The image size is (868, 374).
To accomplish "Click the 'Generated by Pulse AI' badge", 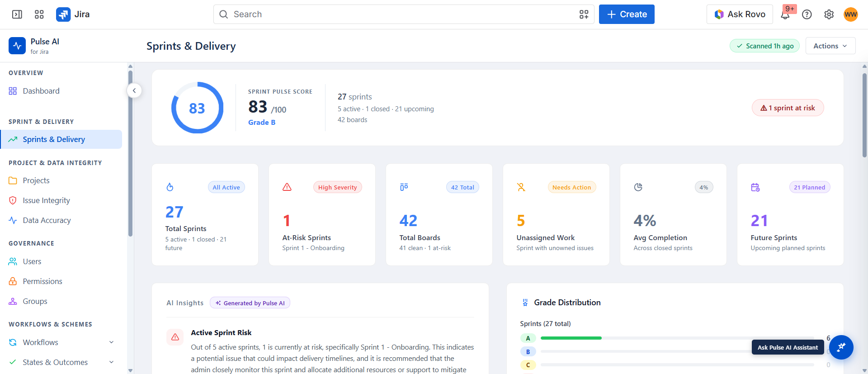I will 250,303.
